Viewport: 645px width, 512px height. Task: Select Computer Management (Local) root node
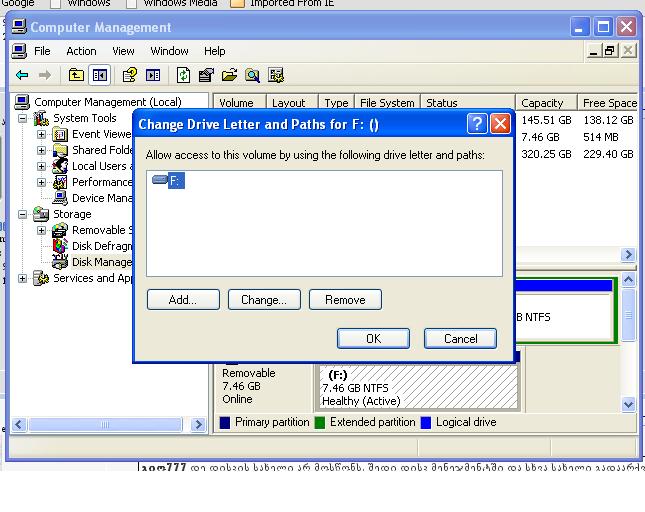[108, 102]
